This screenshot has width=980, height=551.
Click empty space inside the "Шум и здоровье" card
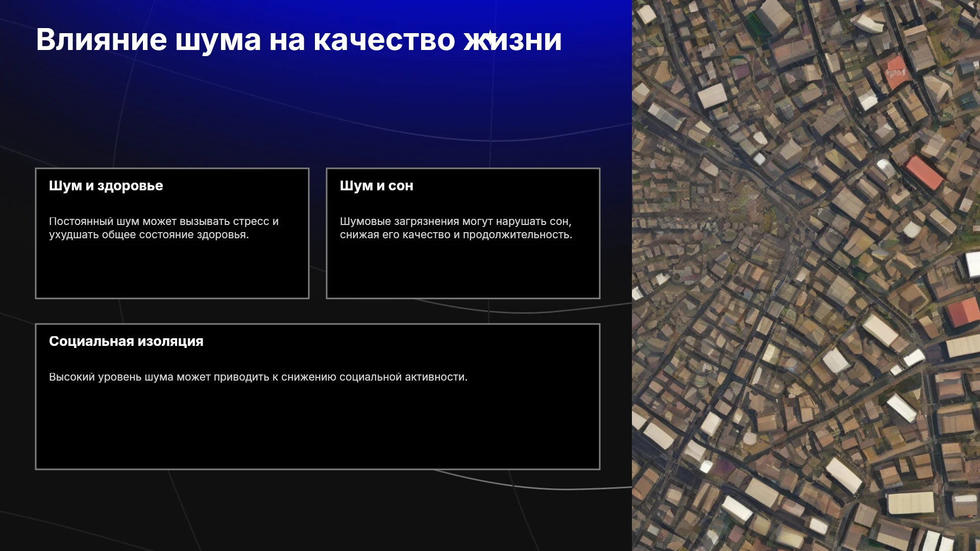click(172, 270)
